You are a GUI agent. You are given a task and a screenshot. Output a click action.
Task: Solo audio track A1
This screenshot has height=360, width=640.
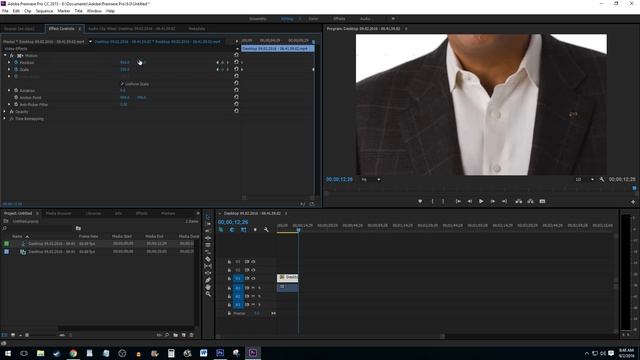(259, 288)
